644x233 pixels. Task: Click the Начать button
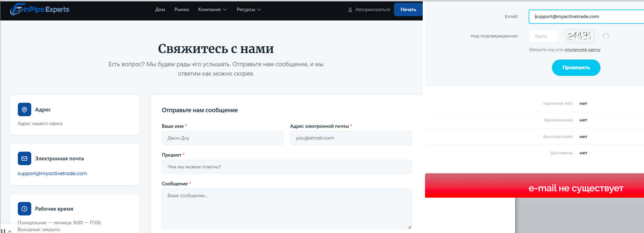coord(408,9)
